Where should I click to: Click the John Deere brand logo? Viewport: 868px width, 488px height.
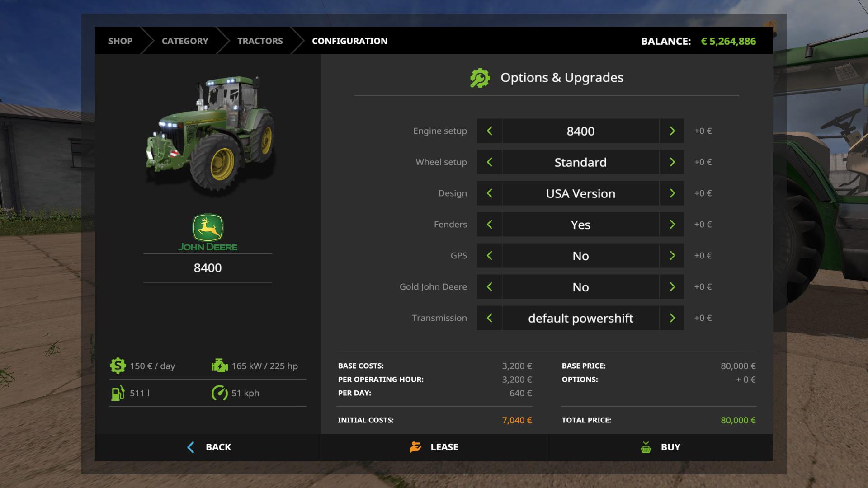tap(208, 232)
